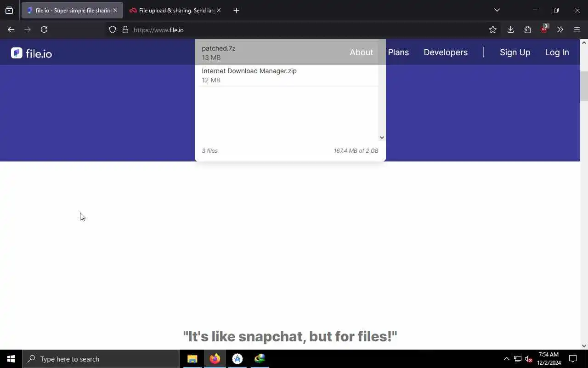Image resolution: width=588 pixels, height=368 pixels.
Task: Reload the current page
Action: coord(44,29)
